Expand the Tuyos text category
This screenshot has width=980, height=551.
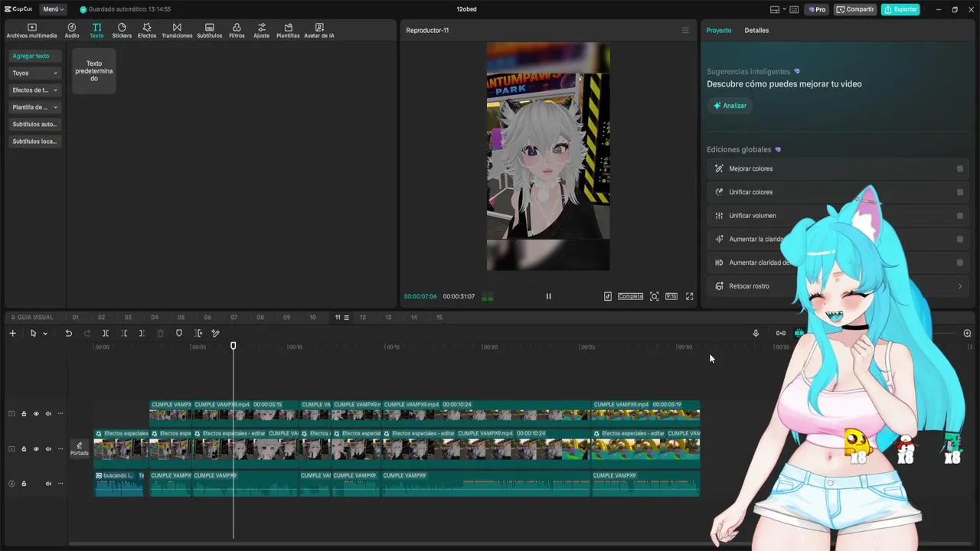click(x=35, y=73)
